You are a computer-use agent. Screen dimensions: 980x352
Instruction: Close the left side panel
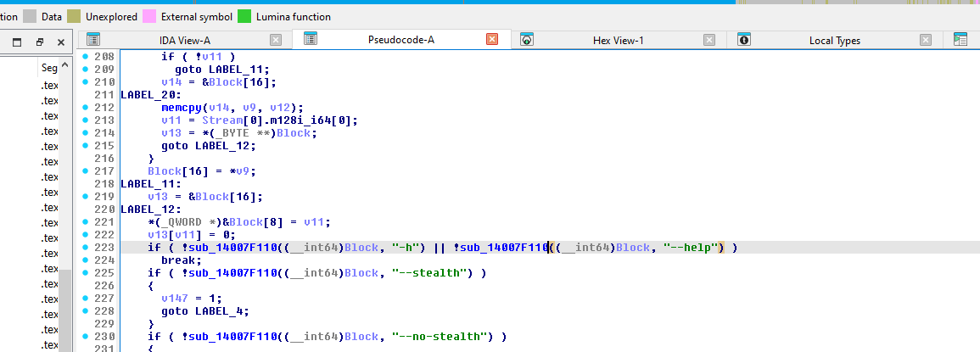point(60,42)
